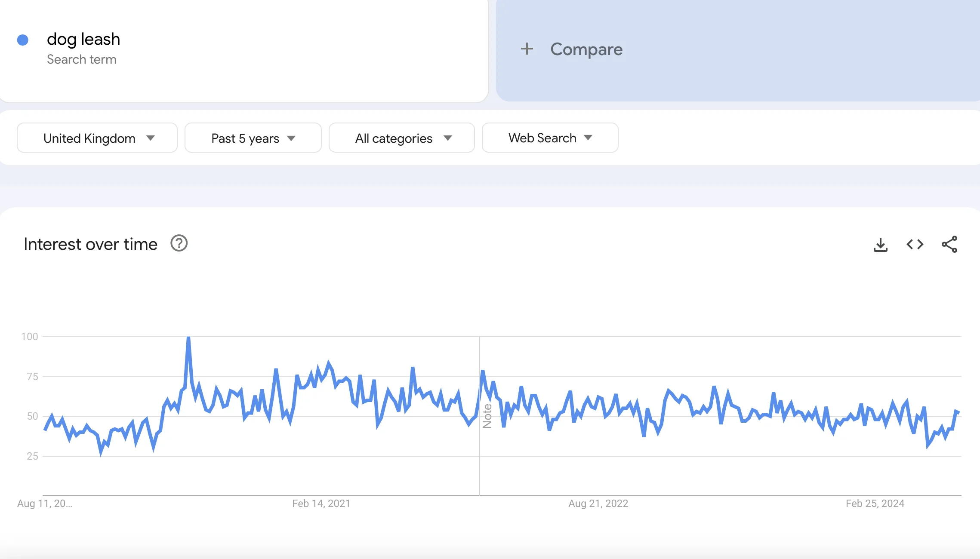Screen dimensions: 980x559
Task: Open help for Interest over time
Action: 179,243
